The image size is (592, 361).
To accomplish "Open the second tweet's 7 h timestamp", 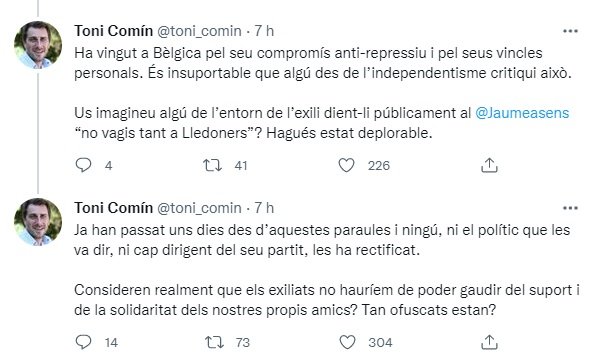I will pos(264,208).
